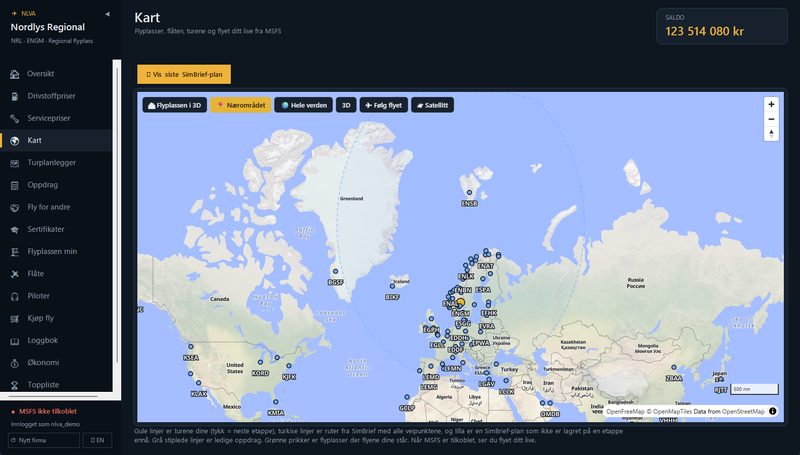This screenshot has width=800, height=455.
Task: Open the Oversikt dashboard page
Action: (x=56, y=74)
